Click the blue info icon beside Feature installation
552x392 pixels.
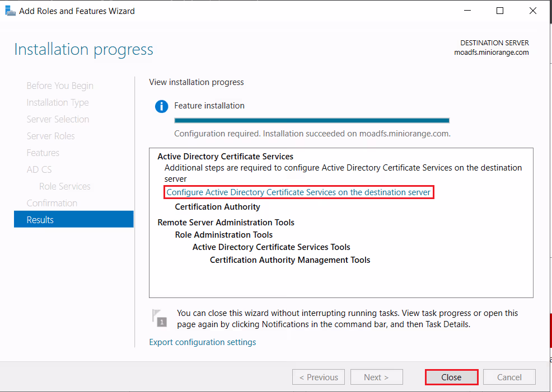pos(161,106)
